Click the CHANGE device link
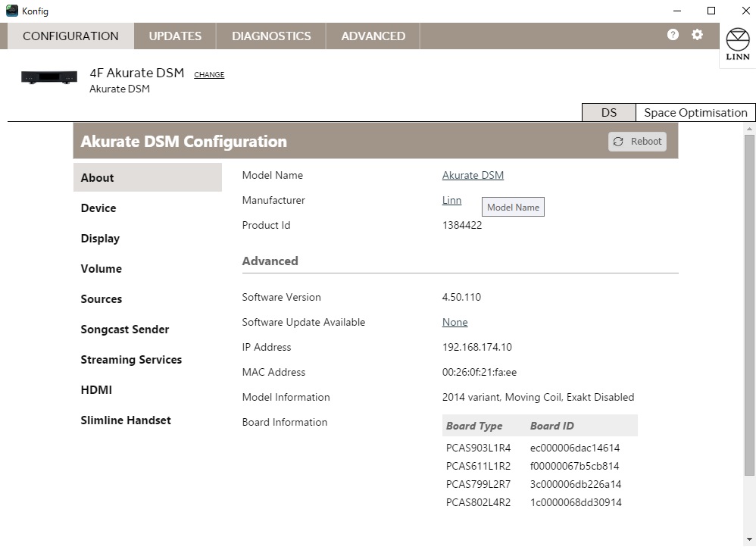Image resolution: width=756 pixels, height=553 pixels. (209, 75)
